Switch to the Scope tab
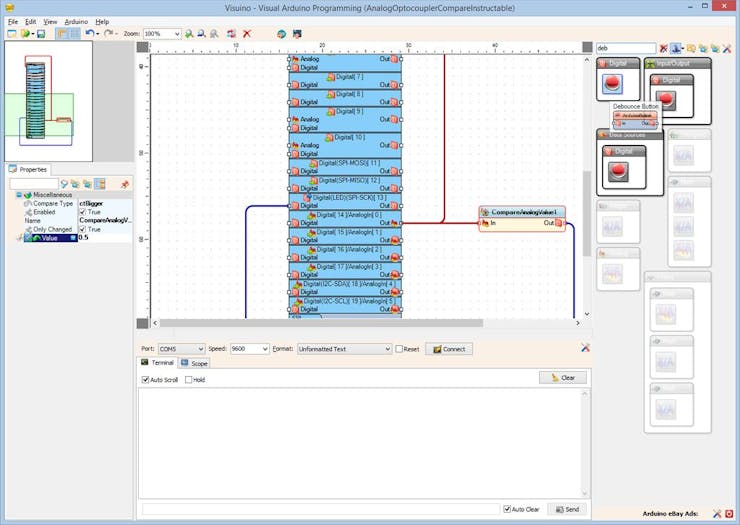 [x=195, y=363]
